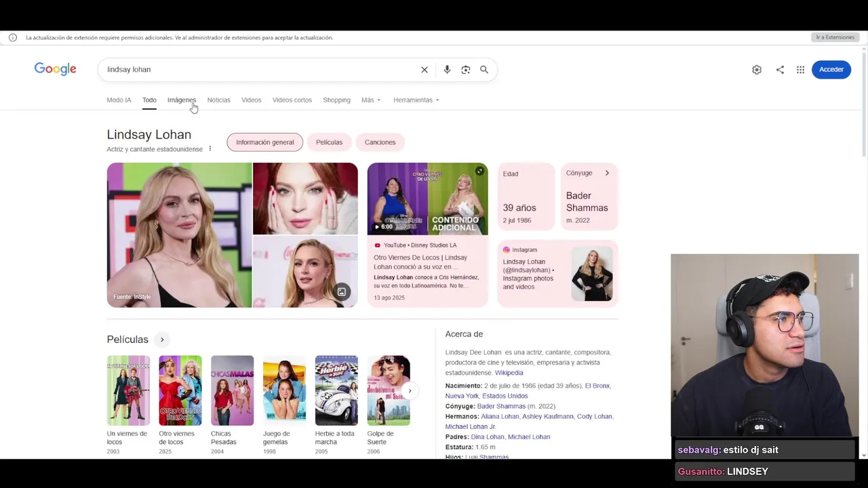Open the Un viernes de locos 2003 poster

point(128,390)
